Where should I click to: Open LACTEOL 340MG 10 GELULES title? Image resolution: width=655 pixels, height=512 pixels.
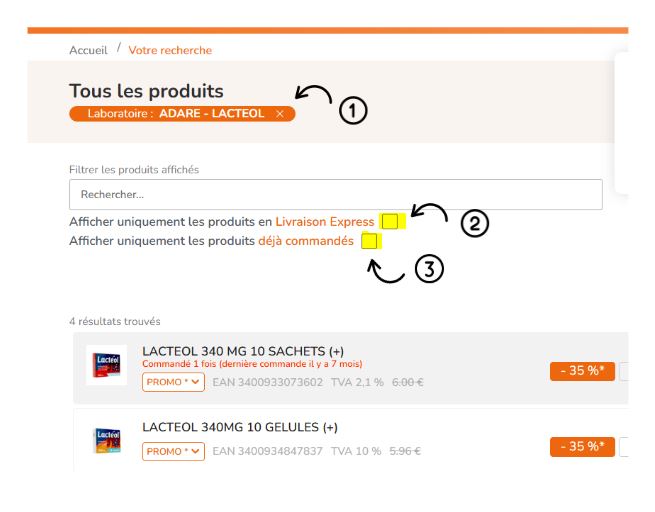(x=240, y=427)
